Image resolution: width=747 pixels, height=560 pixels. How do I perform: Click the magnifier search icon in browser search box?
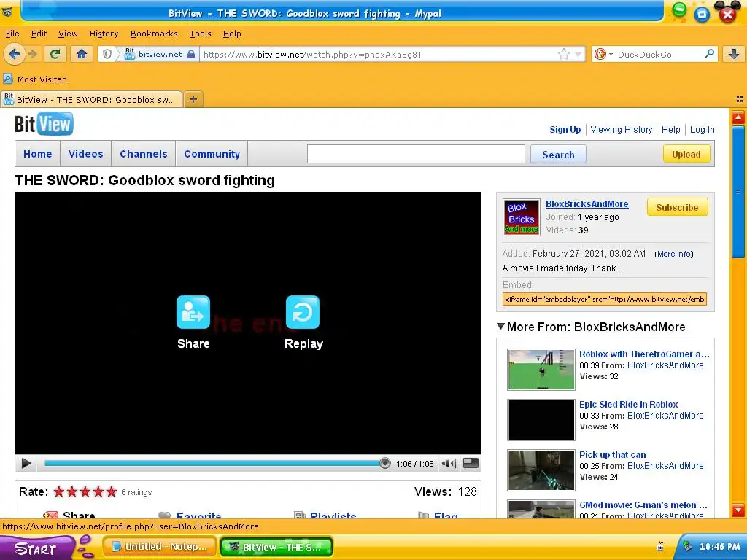(709, 54)
